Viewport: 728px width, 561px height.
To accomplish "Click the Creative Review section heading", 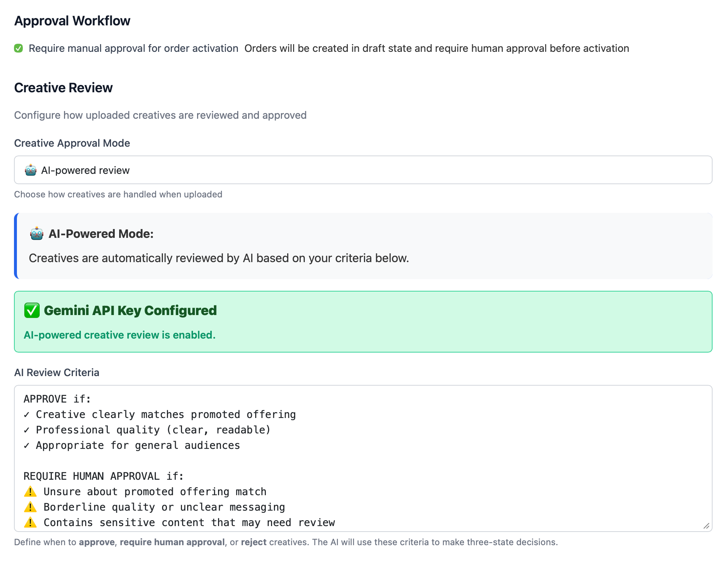I will [x=63, y=88].
